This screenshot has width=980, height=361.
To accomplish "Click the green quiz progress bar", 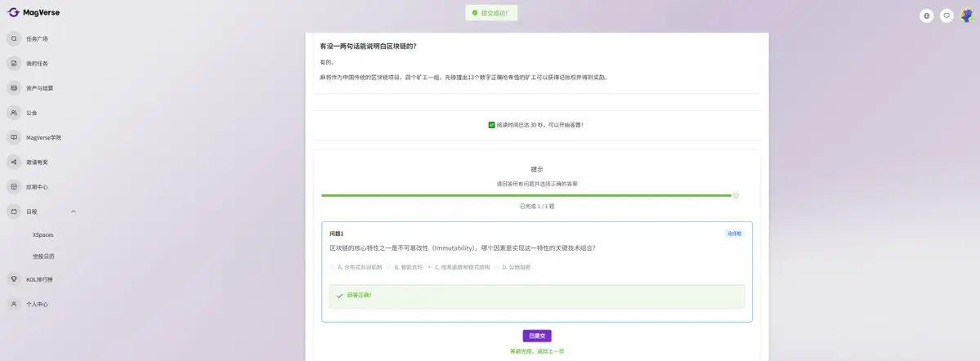I will 526,195.
